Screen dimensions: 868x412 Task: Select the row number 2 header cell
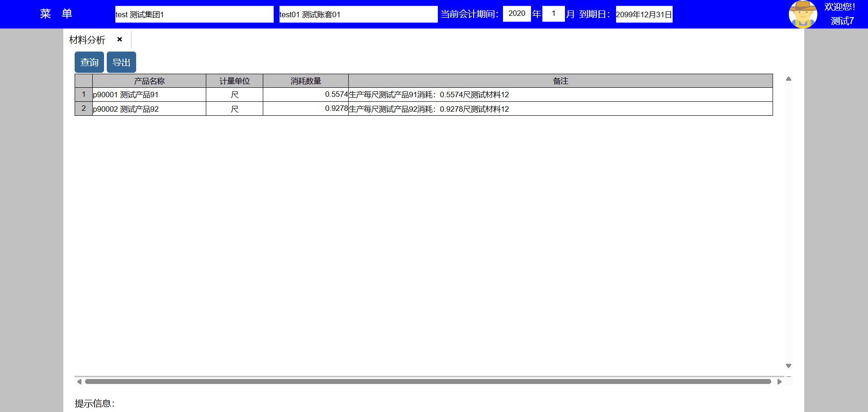point(84,109)
